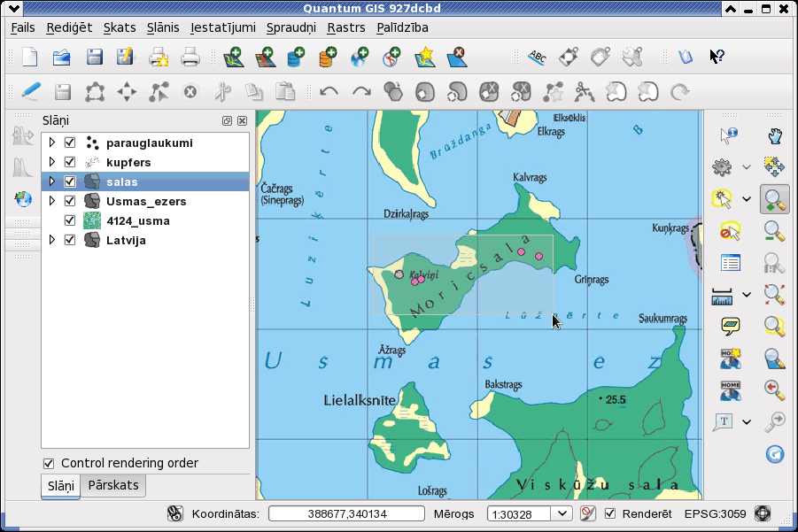Redo edit arrow
This screenshot has width=798, height=532.
[x=361, y=92]
